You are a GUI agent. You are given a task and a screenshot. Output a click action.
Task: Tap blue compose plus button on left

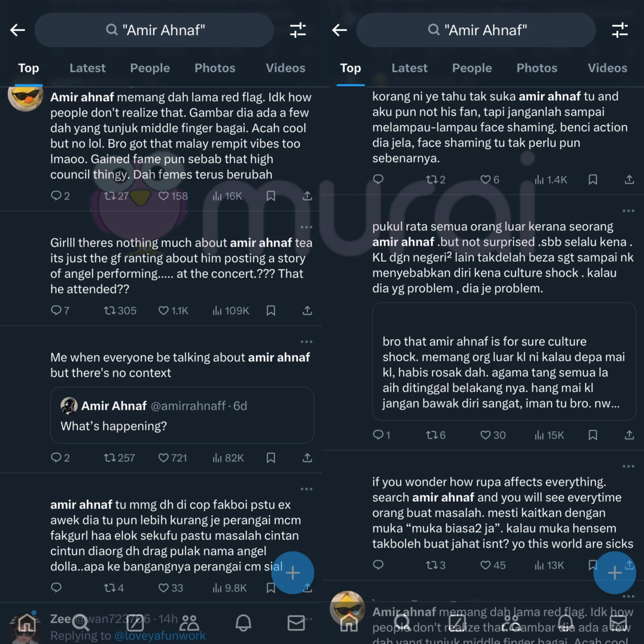292,573
